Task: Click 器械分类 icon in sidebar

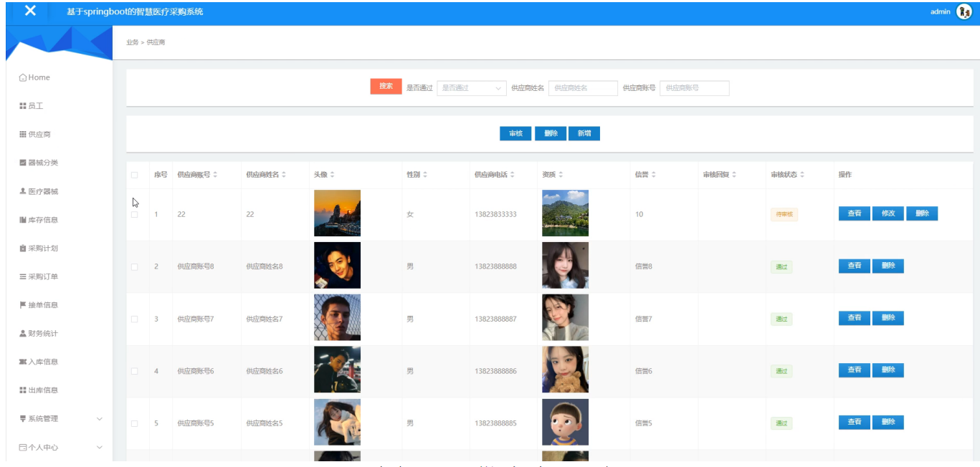Action: 22,163
